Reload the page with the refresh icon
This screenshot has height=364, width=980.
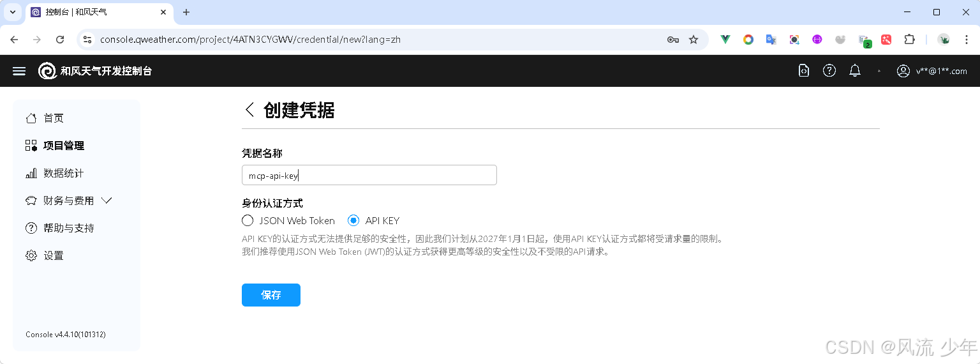tap(60, 40)
